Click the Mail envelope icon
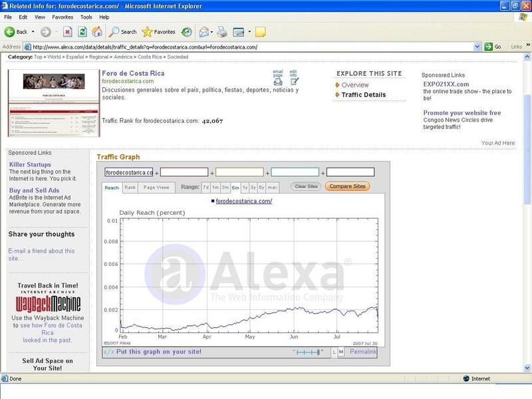The image size is (532, 399). [204, 32]
